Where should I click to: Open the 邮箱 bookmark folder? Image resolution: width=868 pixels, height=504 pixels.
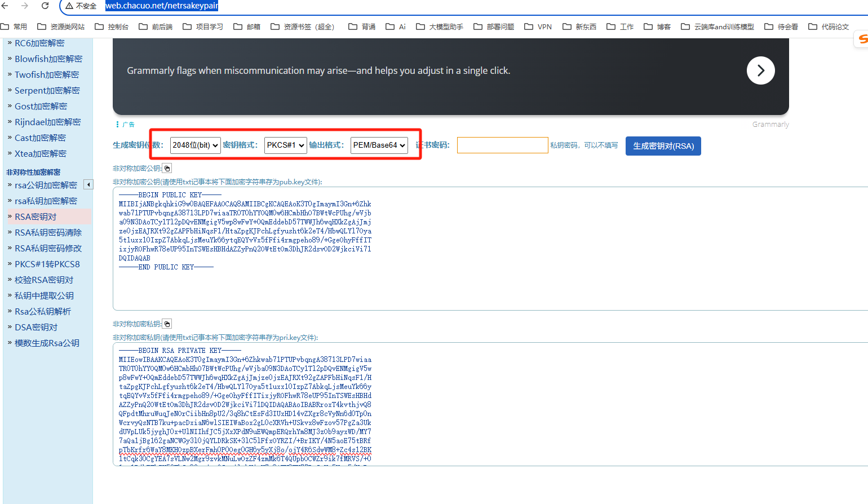click(247, 26)
